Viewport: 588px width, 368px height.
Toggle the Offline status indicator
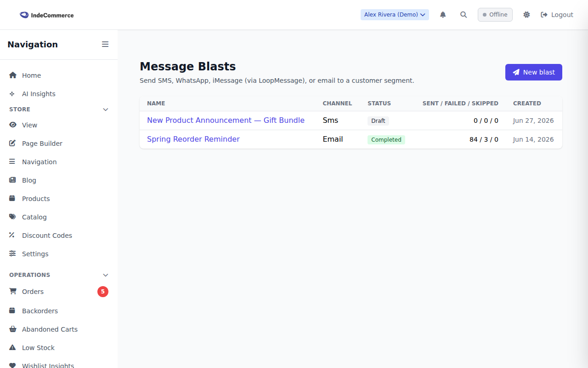[495, 15]
